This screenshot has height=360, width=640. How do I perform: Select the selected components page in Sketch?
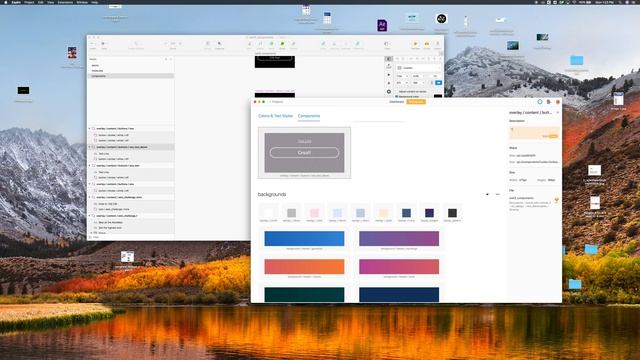[x=131, y=76]
